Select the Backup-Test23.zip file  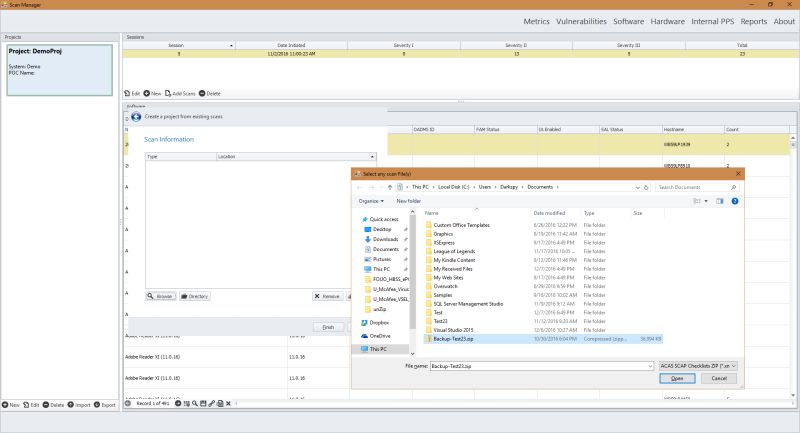coord(543,339)
